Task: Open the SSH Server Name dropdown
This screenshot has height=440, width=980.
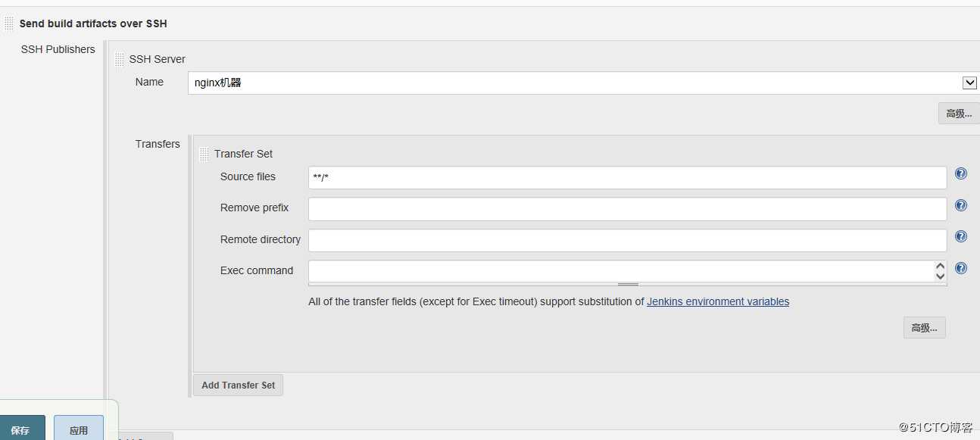Action: click(x=576, y=83)
